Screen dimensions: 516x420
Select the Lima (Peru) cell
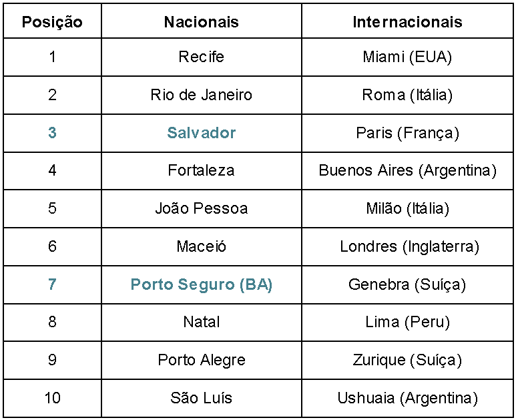[407, 322]
